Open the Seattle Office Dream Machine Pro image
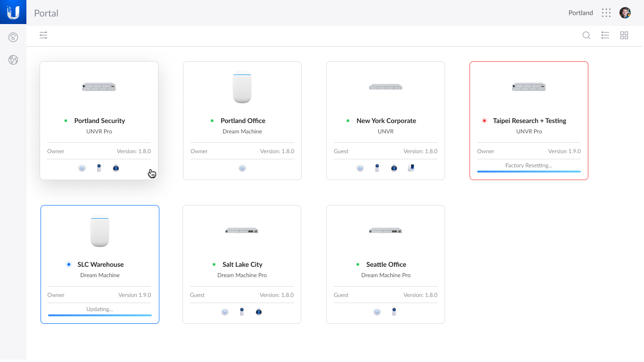 click(386, 230)
